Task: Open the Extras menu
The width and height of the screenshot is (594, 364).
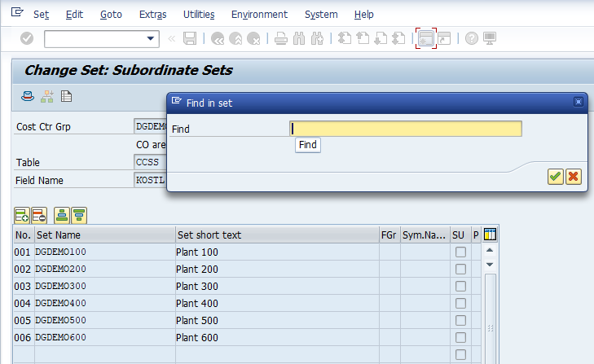Action: point(152,15)
